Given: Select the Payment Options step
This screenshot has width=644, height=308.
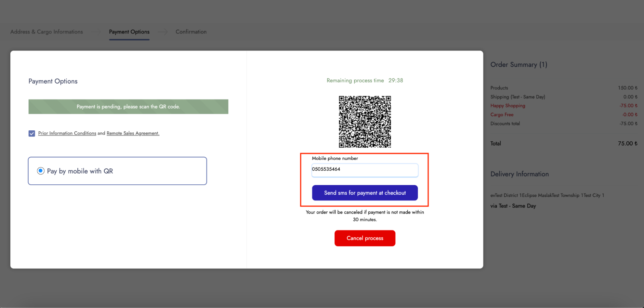Looking at the screenshot, I should [x=129, y=32].
